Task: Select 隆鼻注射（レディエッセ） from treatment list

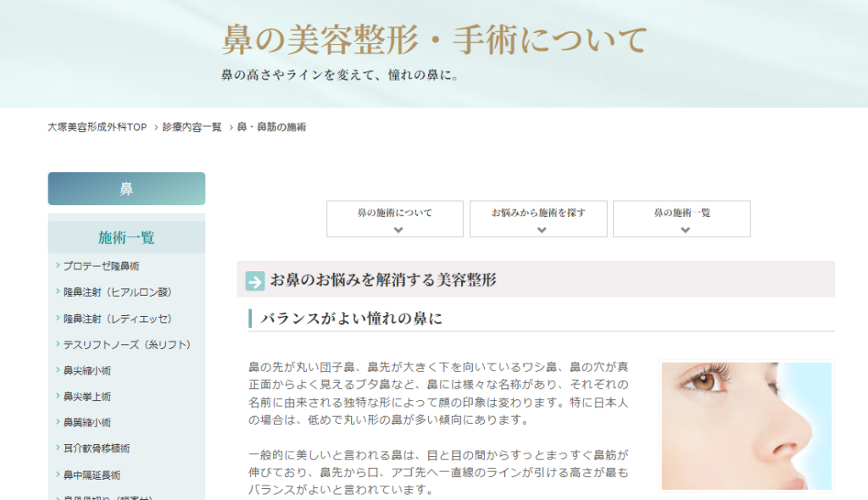Action: click(117, 319)
